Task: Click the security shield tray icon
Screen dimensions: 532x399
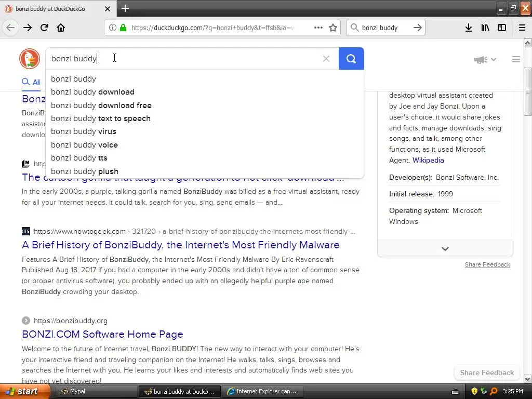Action: 474,391
